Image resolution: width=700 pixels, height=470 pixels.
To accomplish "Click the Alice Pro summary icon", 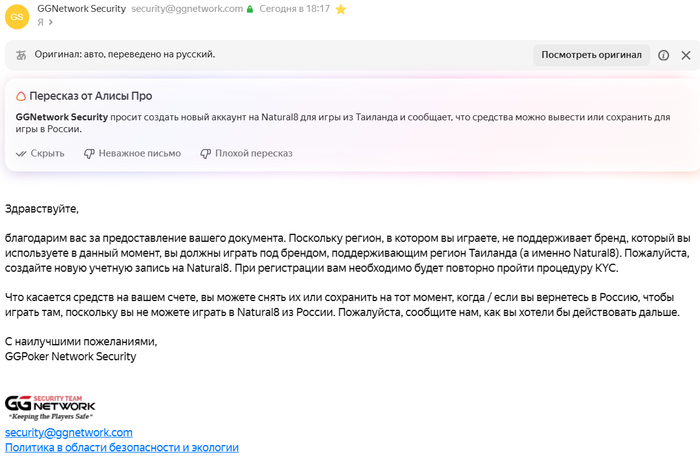I will click(x=21, y=96).
